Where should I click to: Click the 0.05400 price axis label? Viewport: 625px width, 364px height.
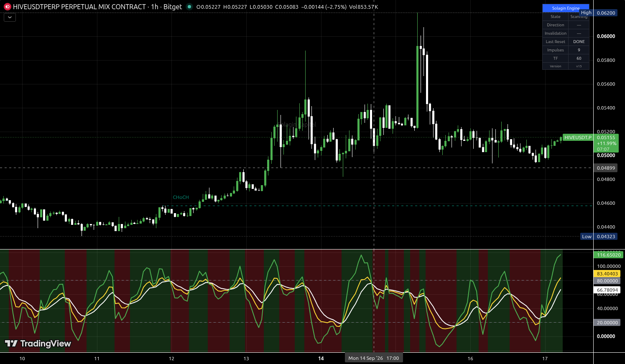pyautogui.click(x=606, y=108)
